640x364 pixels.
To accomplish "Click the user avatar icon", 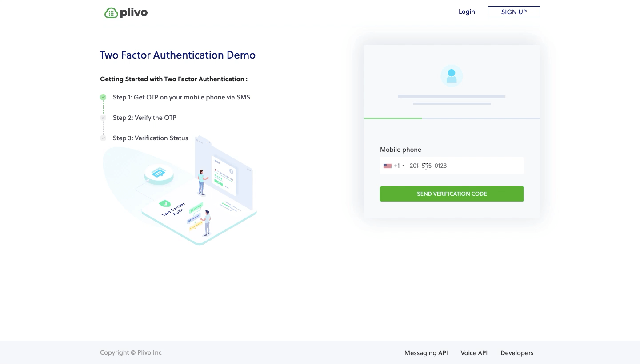I will click(452, 76).
